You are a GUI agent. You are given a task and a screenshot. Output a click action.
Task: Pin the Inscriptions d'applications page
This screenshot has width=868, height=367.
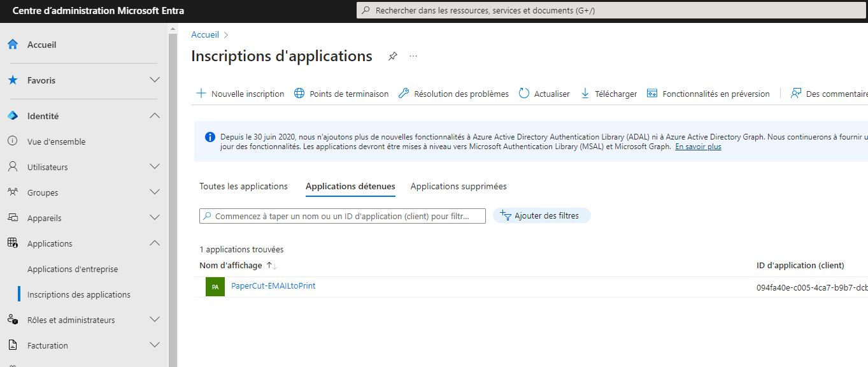click(x=393, y=56)
